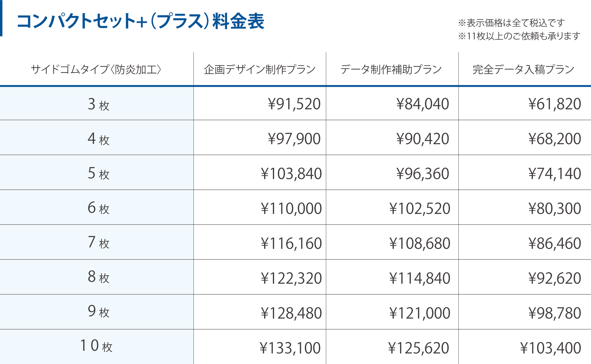Select the 企画デザイン制作プラン column header

click(260, 70)
